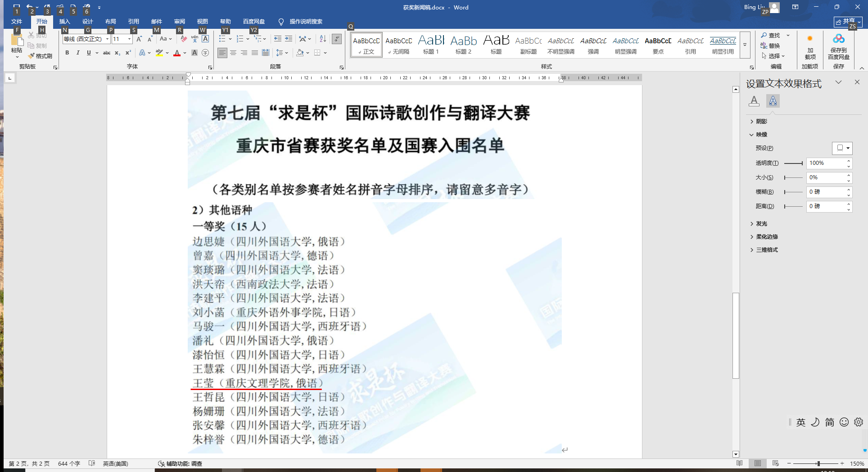Click the 透明度 transparency slider
This screenshot has height=472, width=868.
[793, 163]
